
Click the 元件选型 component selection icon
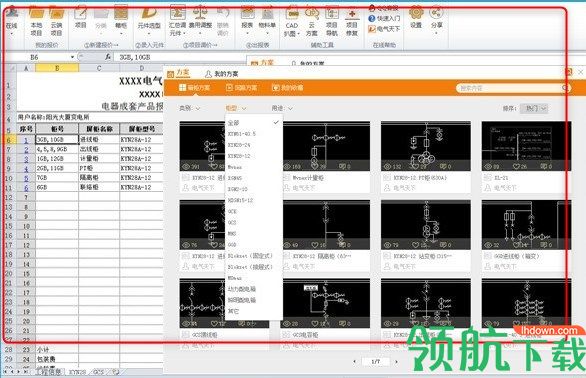click(x=149, y=12)
